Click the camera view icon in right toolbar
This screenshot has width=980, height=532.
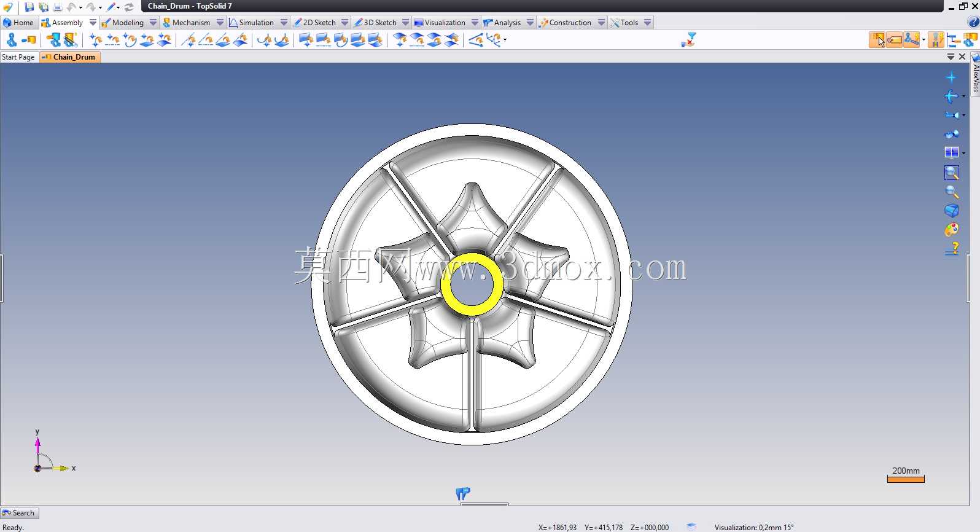(952, 115)
